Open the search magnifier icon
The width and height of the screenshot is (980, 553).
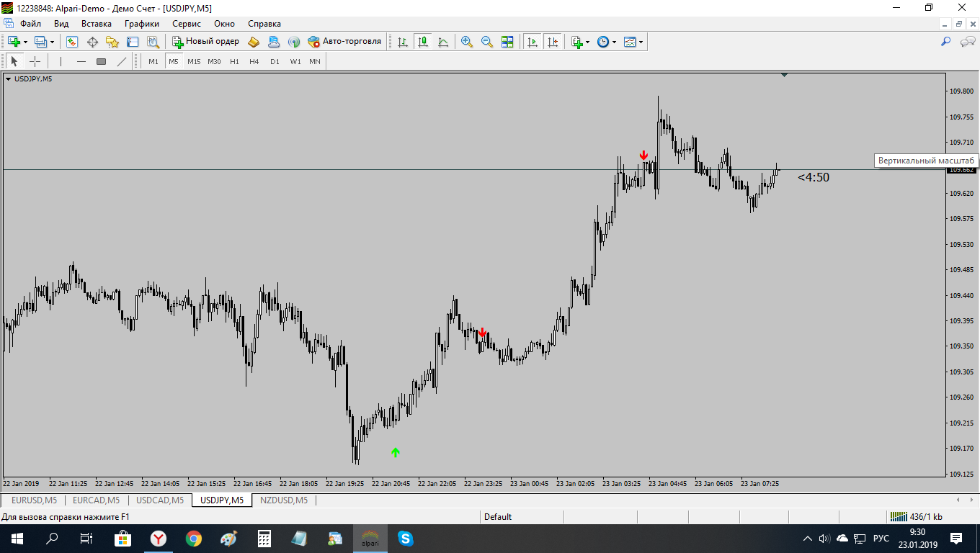946,42
